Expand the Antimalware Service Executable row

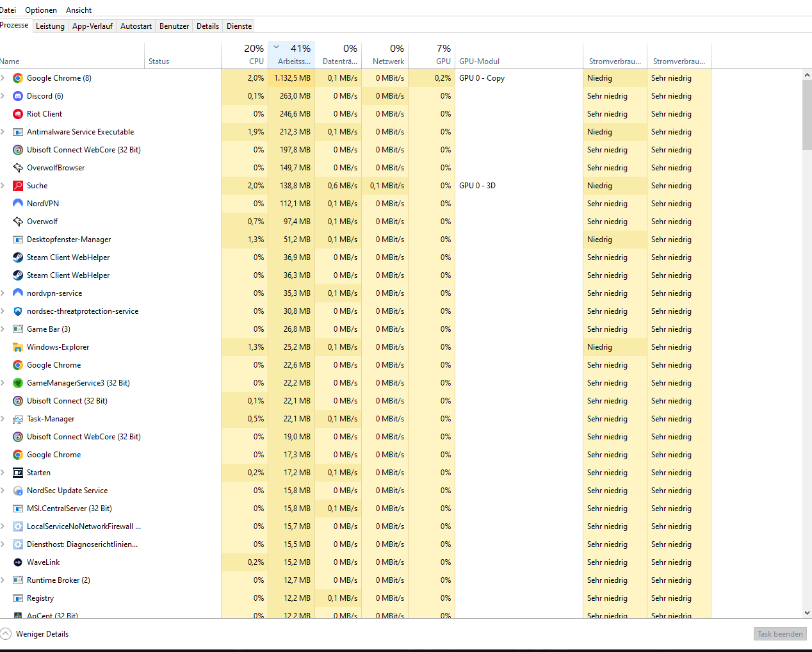[3, 132]
